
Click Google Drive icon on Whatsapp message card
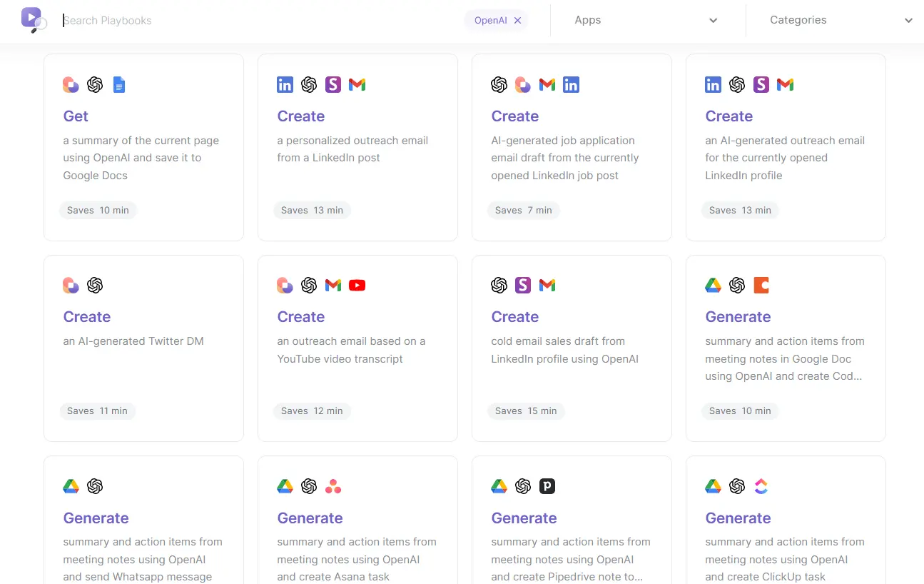[x=71, y=487]
